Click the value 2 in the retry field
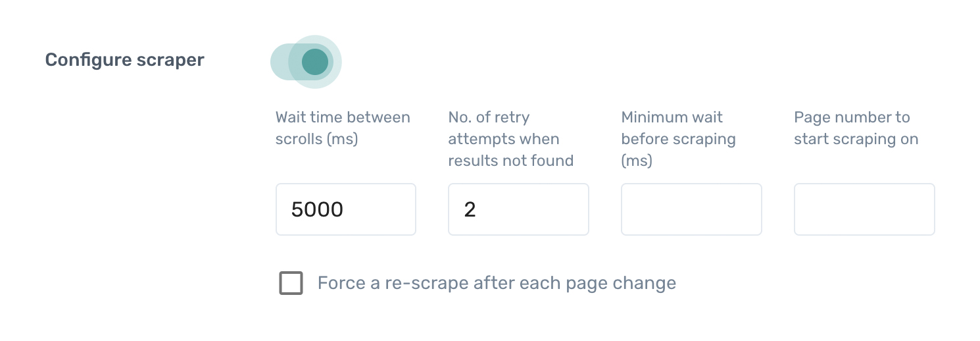The width and height of the screenshot is (980, 341). pyautogui.click(x=470, y=210)
